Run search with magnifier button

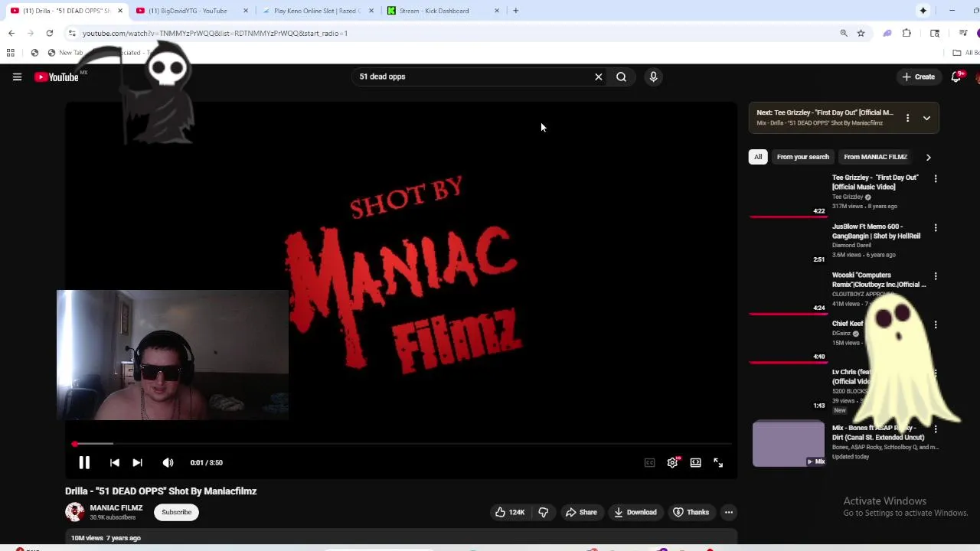pos(622,77)
